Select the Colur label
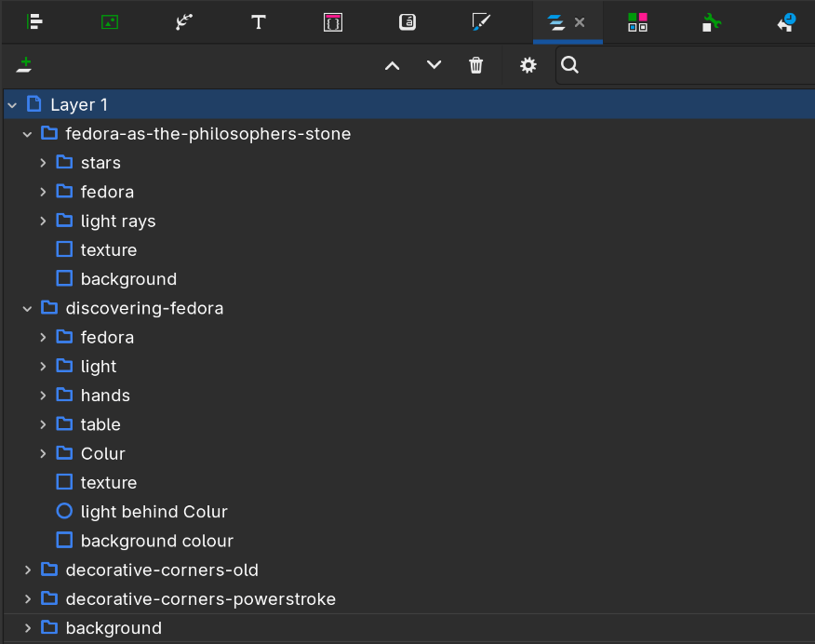This screenshot has height=644, width=815. 103,454
